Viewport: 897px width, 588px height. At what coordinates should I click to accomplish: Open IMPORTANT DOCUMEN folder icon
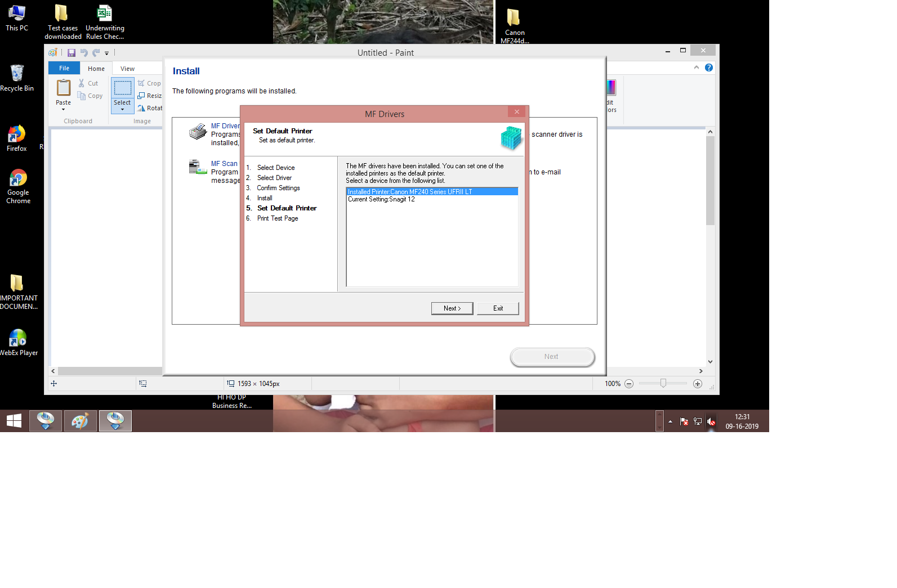18,291
